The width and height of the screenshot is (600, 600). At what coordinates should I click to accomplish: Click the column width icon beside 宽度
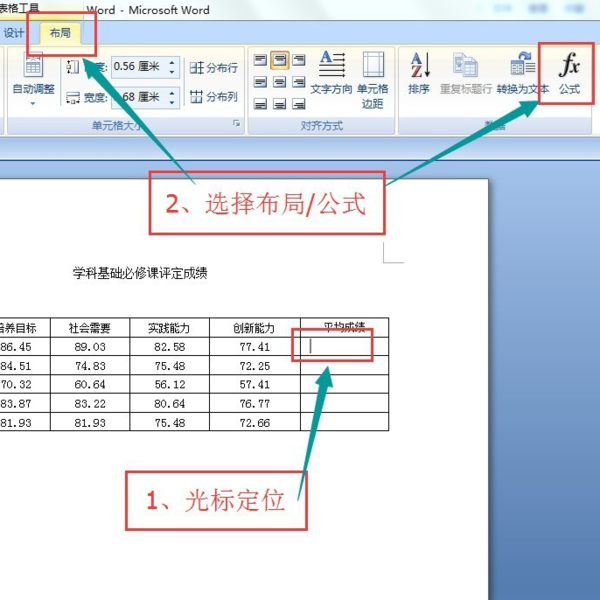tap(73, 98)
